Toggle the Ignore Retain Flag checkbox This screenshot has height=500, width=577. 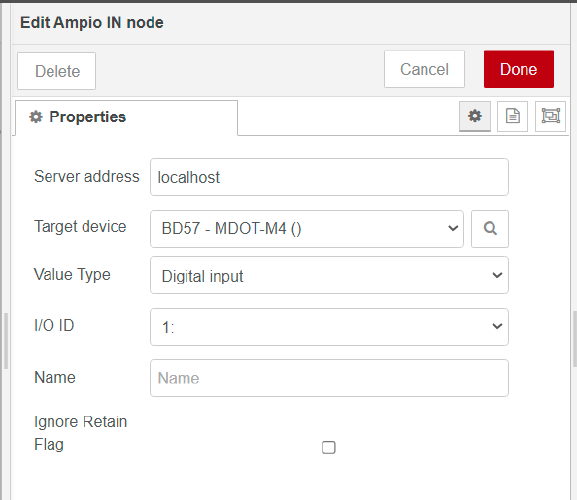tap(329, 447)
